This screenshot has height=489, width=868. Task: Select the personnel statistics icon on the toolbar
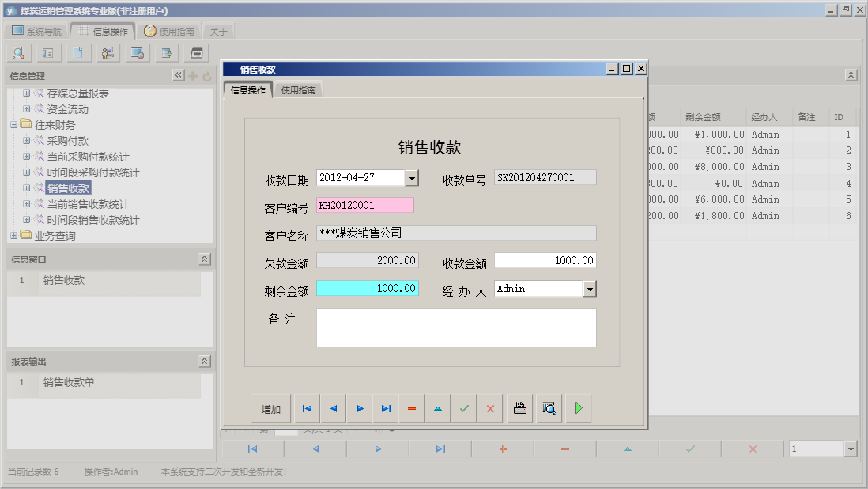click(x=108, y=52)
